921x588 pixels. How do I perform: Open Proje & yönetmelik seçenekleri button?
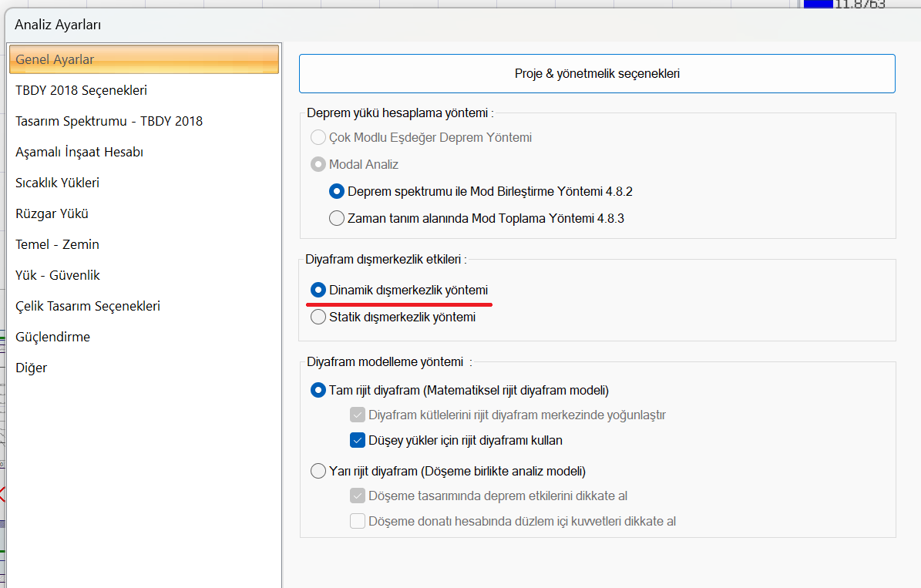[x=597, y=74]
